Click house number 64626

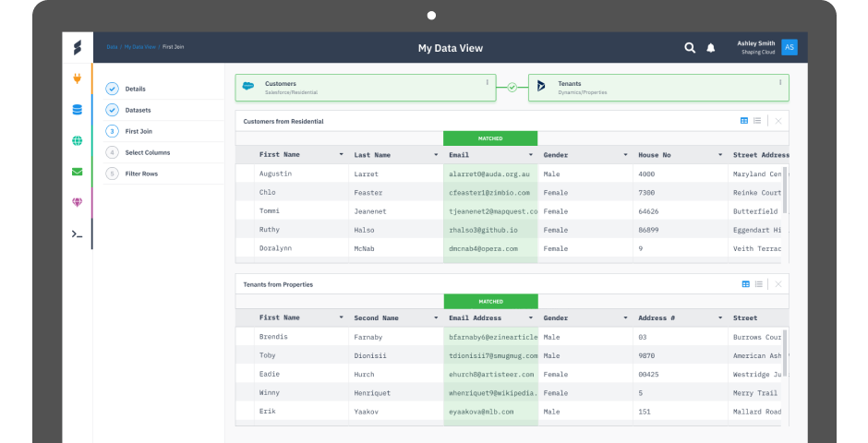point(648,211)
